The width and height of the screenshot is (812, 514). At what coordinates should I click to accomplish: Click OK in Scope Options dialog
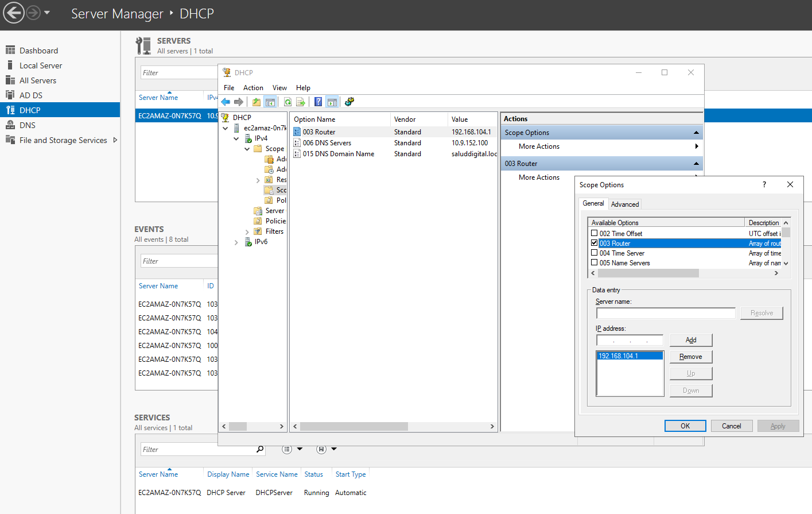tap(685, 426)
